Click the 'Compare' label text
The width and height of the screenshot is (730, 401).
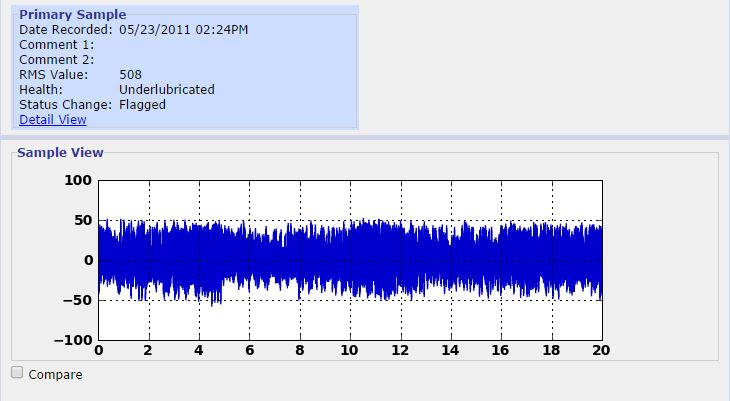[x=55, y=374]
